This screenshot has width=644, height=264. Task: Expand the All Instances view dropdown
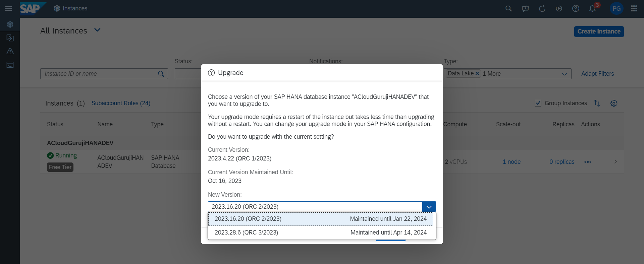(x=97, y=30)
